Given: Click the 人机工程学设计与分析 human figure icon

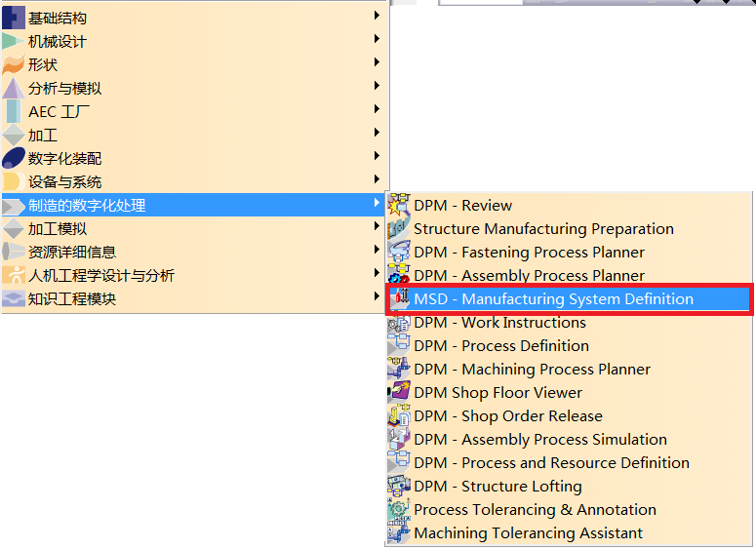Looking at the screenshot, I should tap(13, 275).
